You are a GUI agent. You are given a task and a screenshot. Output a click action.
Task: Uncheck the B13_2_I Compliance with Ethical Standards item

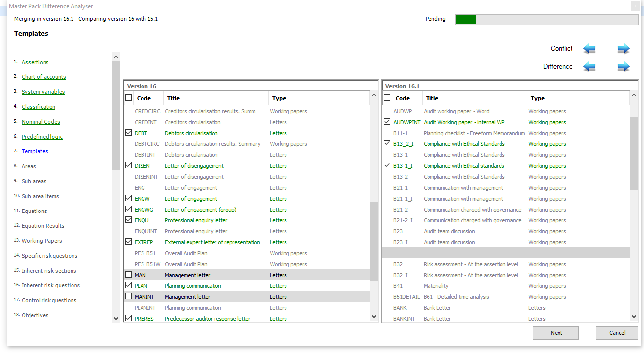[387, 143]
